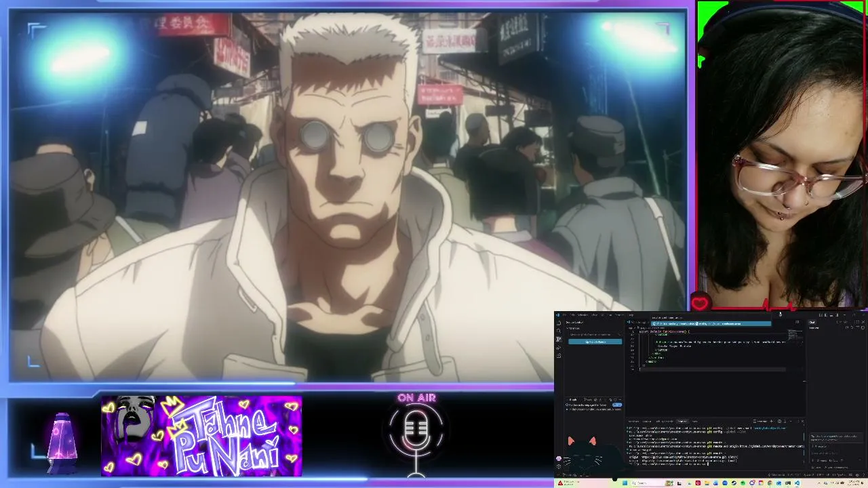Screen dimensions: 868x488
Task: Click the highlighted command palette suggestion
Action: tap(711, 323)
